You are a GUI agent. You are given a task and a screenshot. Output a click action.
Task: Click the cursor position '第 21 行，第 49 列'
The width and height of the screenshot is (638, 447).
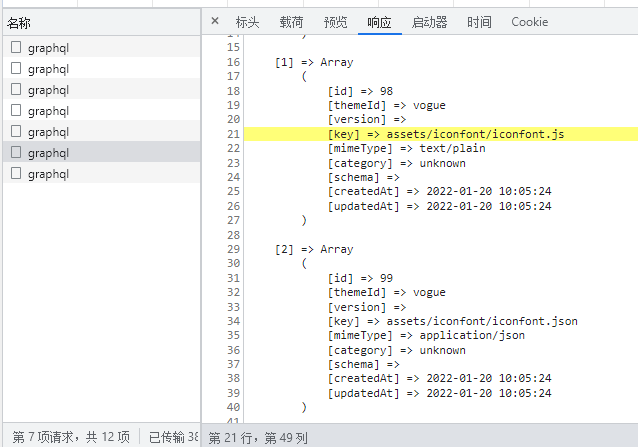coord(258,438)
